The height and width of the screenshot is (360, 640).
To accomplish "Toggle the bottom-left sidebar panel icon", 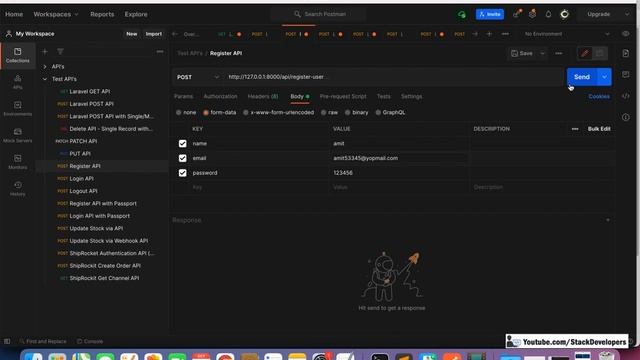I will [x=7, y=341].
